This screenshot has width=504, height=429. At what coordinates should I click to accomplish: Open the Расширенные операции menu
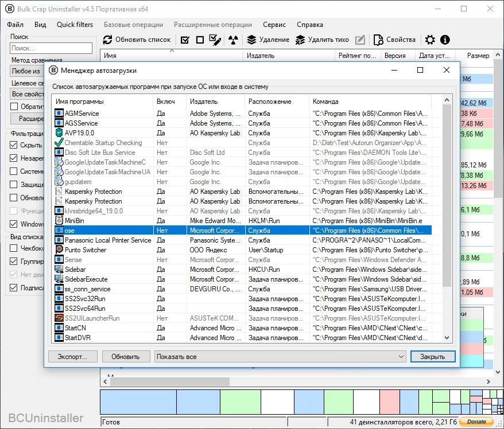[x=213, y=25]
